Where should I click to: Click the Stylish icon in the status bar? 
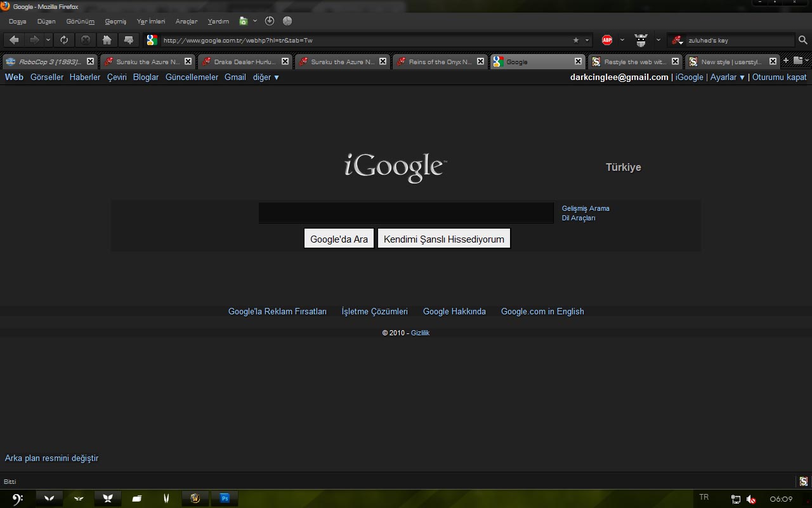(x=803, y=481)
